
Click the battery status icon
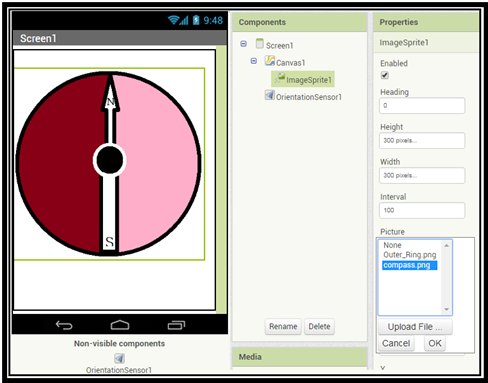point(196,20)
